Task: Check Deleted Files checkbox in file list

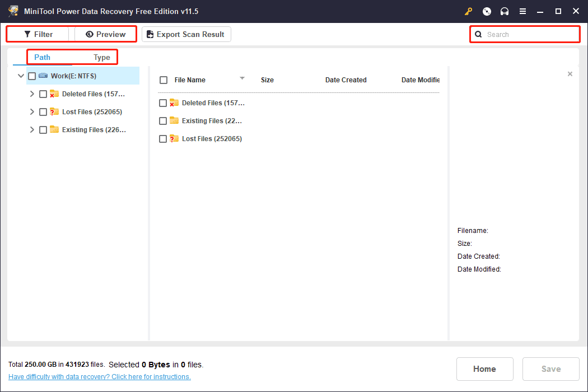Action: pyautogui.click(x=163, y=103)
